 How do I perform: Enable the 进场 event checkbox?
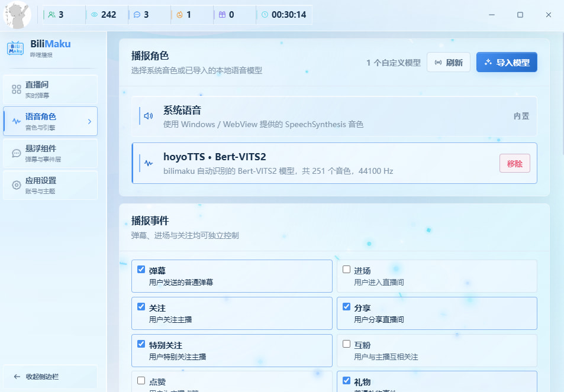pos(346,270)
